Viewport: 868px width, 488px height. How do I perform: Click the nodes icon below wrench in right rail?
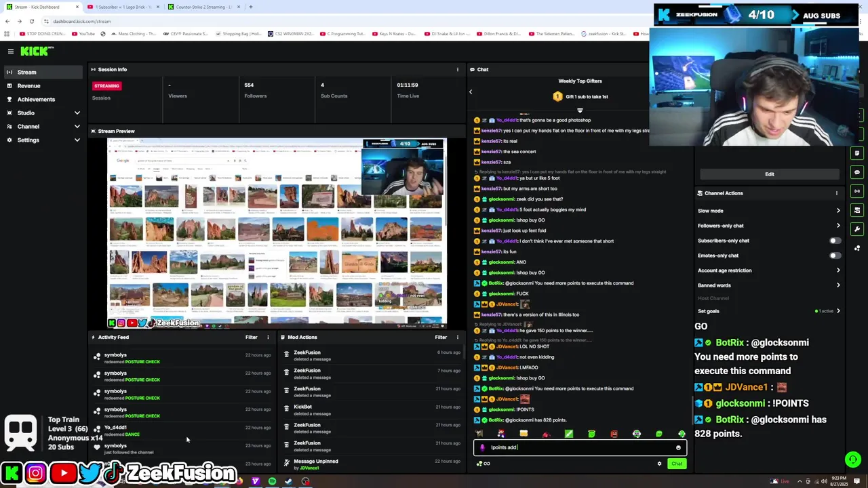click(857, 248)
